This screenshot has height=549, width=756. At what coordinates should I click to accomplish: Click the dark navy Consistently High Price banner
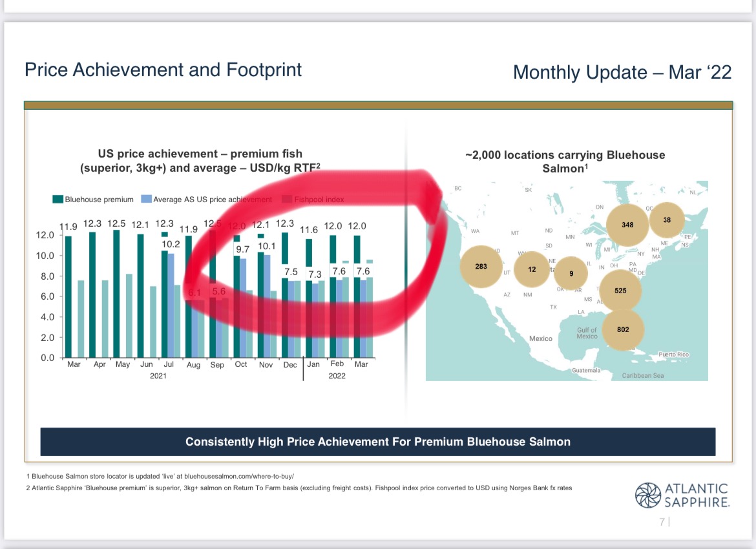(x=378, y=442)
